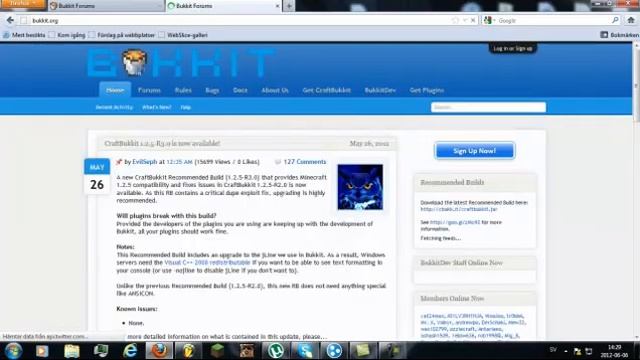This screenshot has height=360, width=640.
Task: Click the Sign Up Now! button
Action: pos(474,151)
